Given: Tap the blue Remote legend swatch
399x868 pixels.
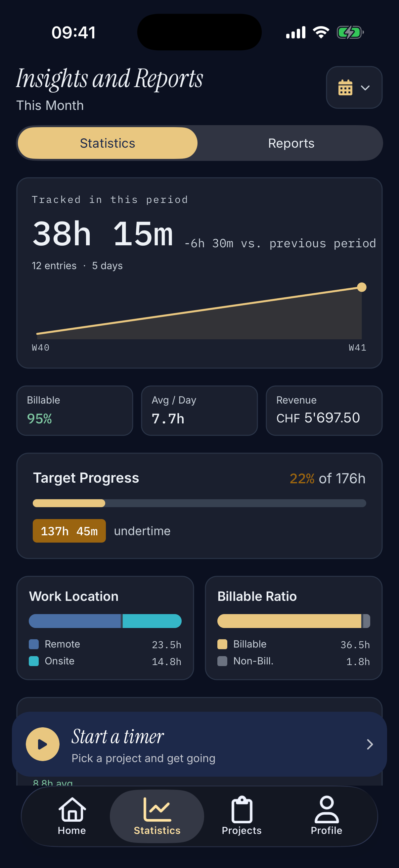Looking at the screenshot, I should 34,644.
